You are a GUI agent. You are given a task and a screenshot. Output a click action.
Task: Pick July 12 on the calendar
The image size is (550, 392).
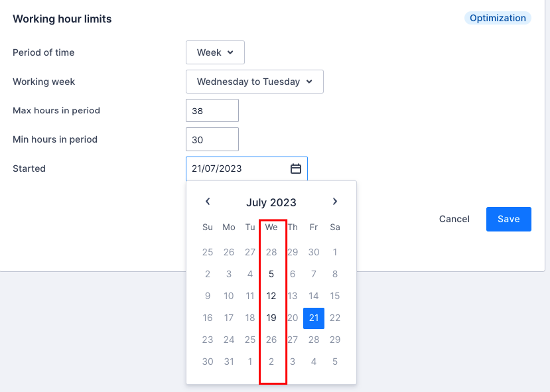(x=271, y=296)
